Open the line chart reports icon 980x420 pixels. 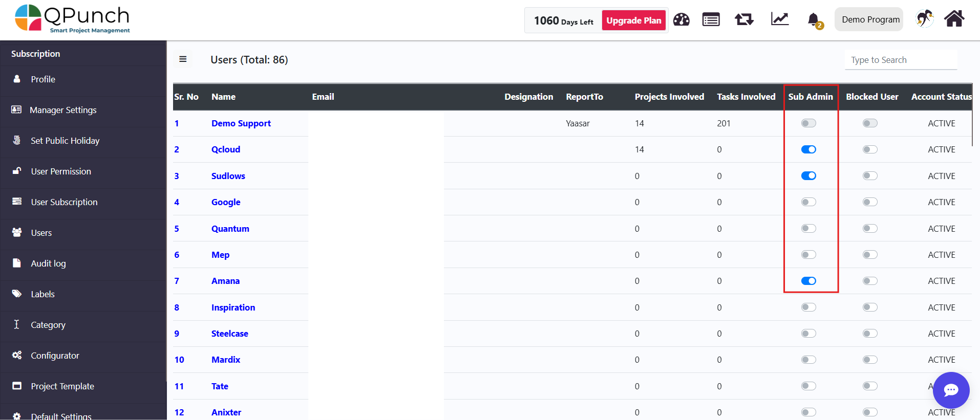pos(779,19)
